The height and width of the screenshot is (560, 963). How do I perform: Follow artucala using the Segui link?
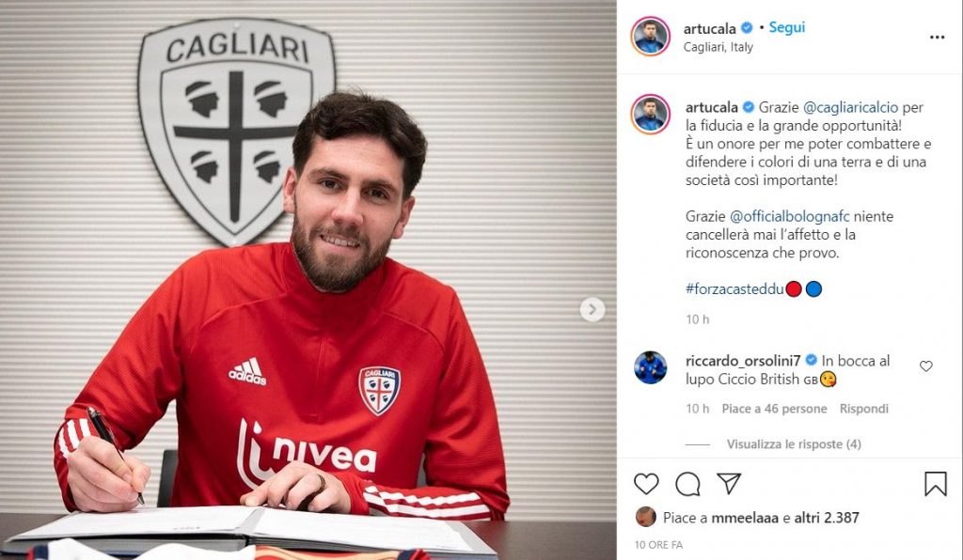[787, 27]
